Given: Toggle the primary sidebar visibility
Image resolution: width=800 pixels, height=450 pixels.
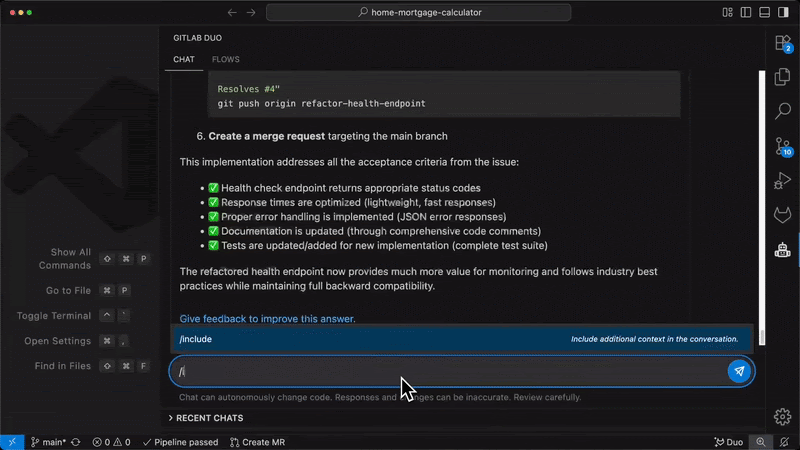Looking at the screenshot, I should coord(746,12).
